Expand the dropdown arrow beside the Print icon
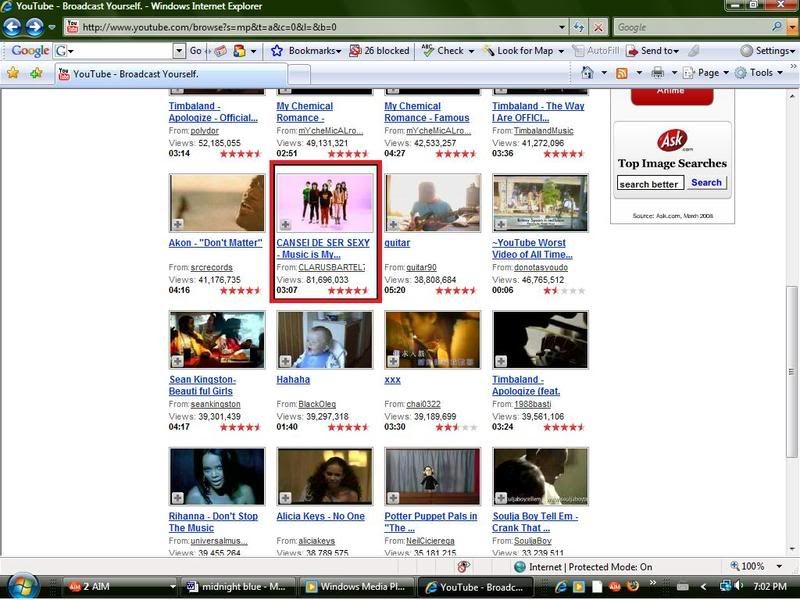This screenshot has width=800, height=600. 674,73
